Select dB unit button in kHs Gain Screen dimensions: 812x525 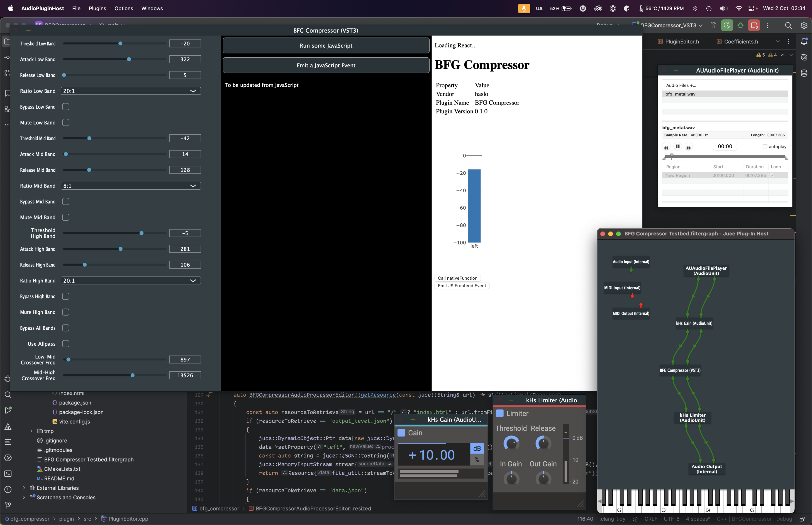click(477, 448)
